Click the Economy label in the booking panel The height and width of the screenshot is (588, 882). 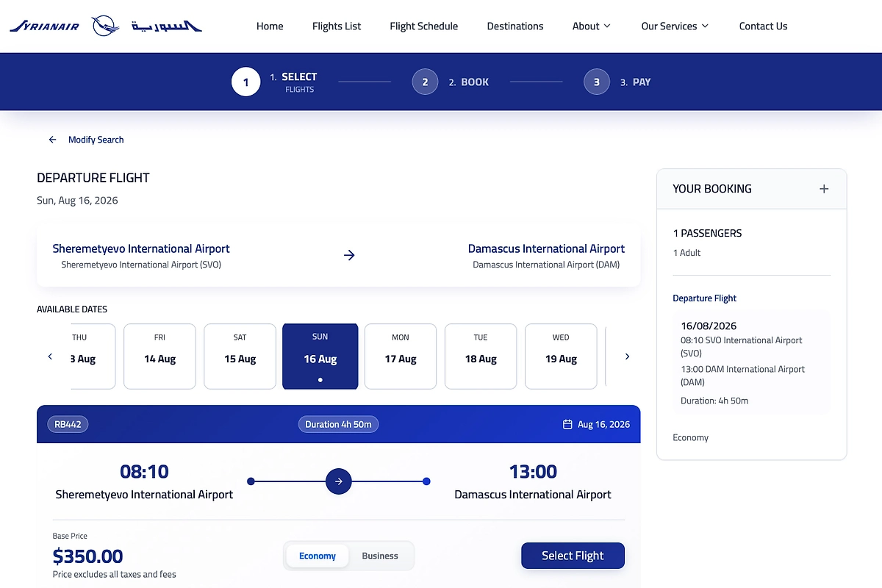691,437
